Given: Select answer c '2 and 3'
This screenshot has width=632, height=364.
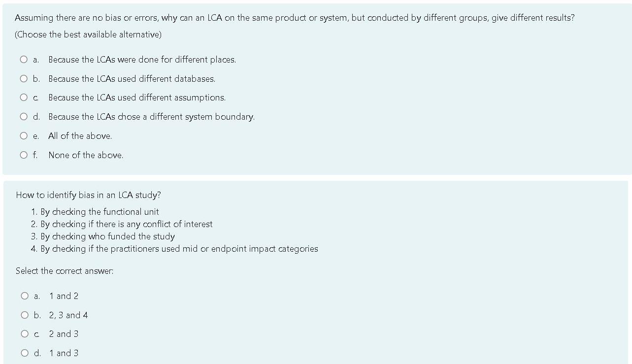Looking at the screenshot, I should point(24,333).
